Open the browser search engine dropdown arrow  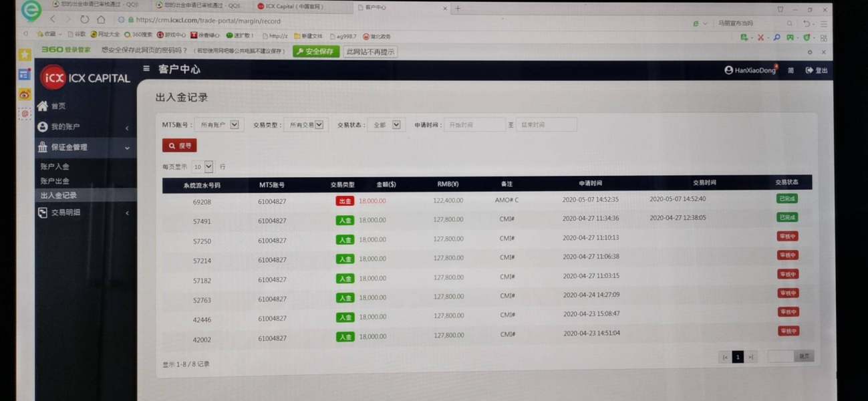[705, 23]
